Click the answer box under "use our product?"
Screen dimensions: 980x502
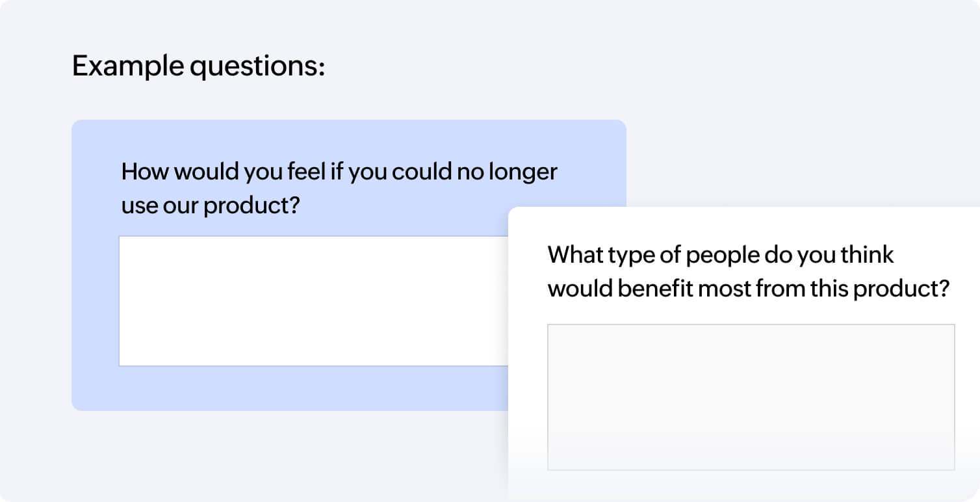coord(313,301)
